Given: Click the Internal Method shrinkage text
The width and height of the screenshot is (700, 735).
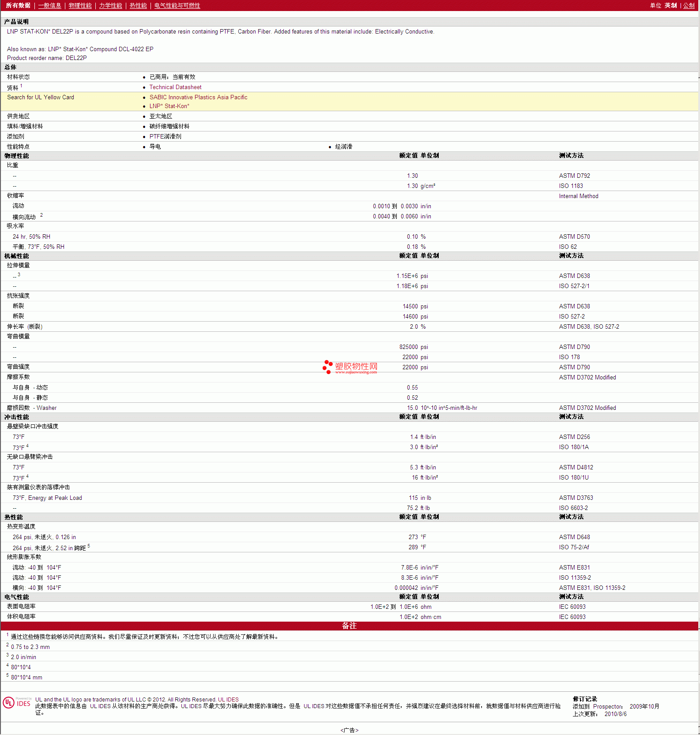Looking at the screenshot, I should 579,196.
